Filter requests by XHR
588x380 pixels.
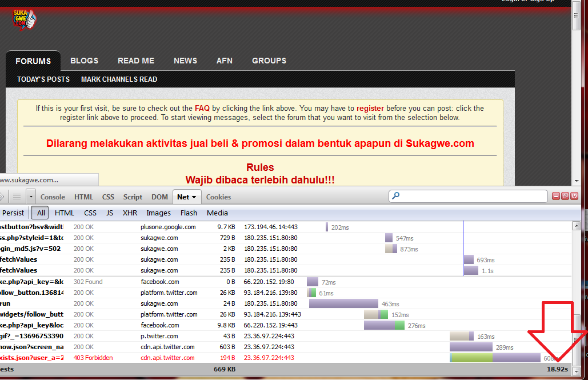click(130, 213)
